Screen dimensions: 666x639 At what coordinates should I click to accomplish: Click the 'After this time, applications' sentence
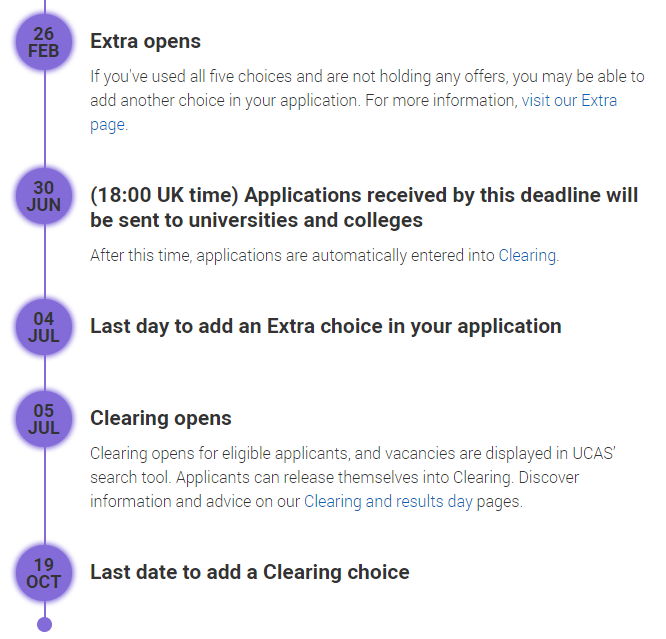(325, 255)
